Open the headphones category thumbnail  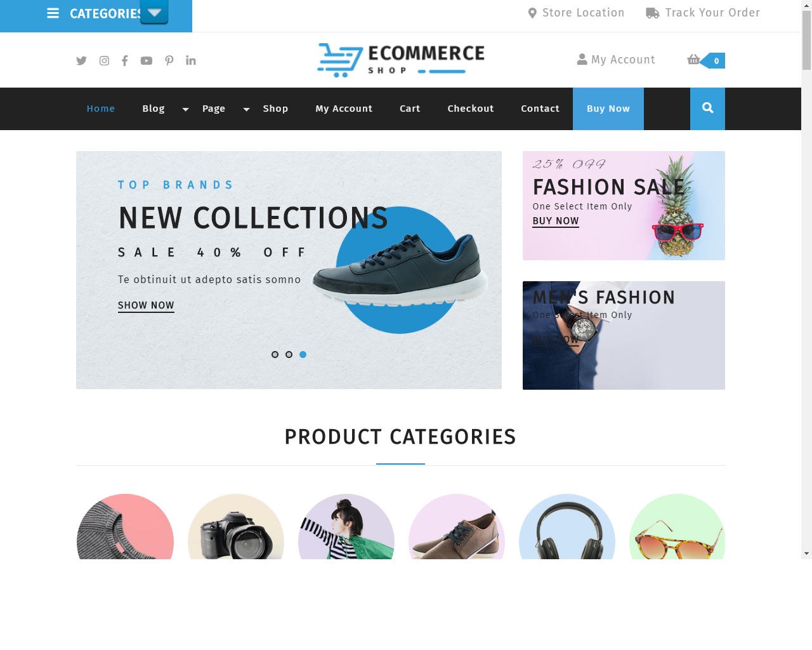567,527
